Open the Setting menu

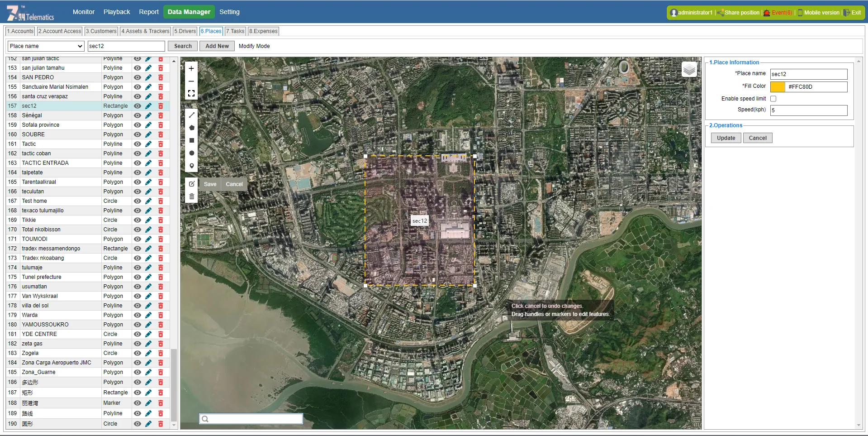tap(229, 12)
